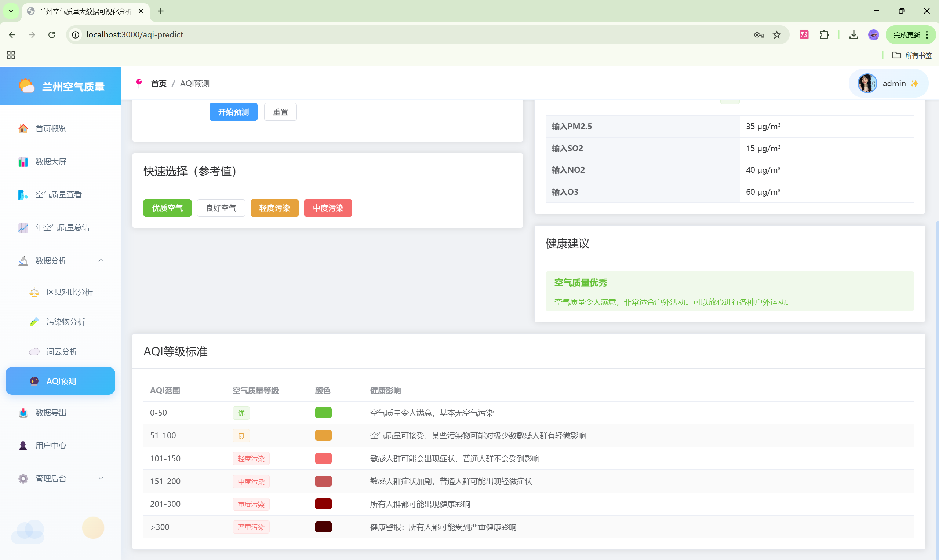Viewport: 939px width, 560px height.
Task: Collapse the 数据分析 submenu chevron
Action: click(x=101, y=260)
